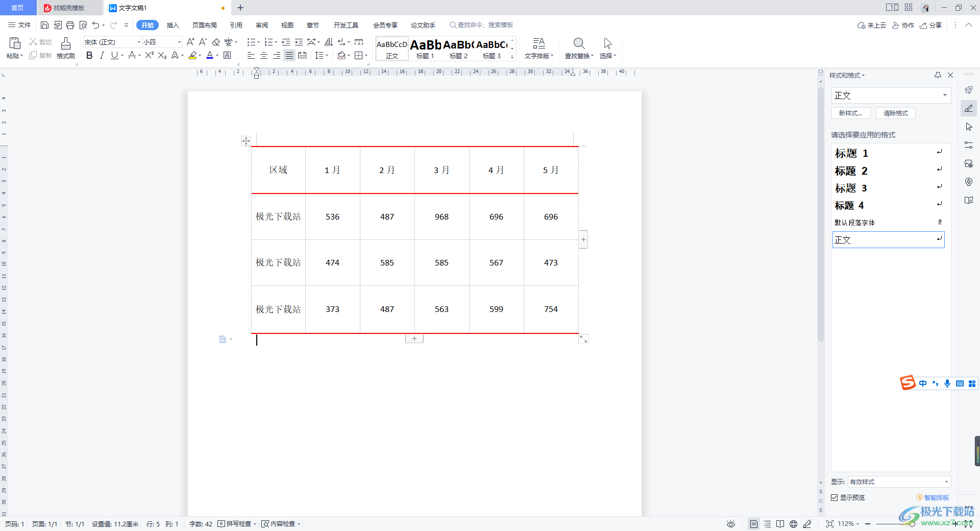Pin the Styles and Formatting panel

(938, 75)
